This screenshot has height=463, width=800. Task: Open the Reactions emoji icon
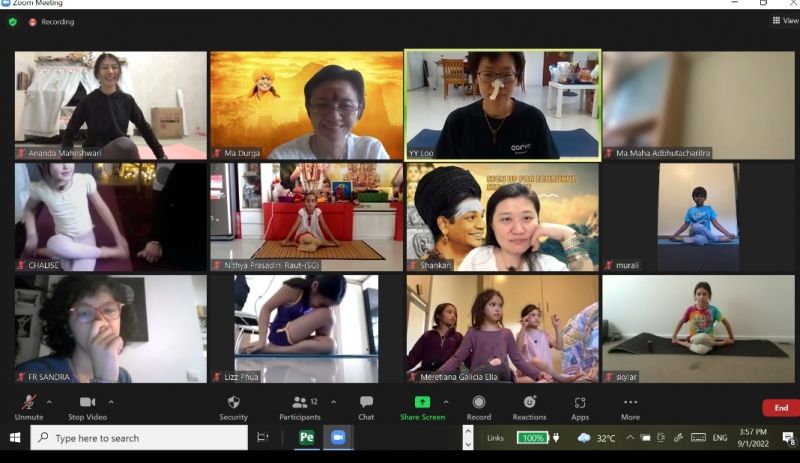click(x=530, y=402)
